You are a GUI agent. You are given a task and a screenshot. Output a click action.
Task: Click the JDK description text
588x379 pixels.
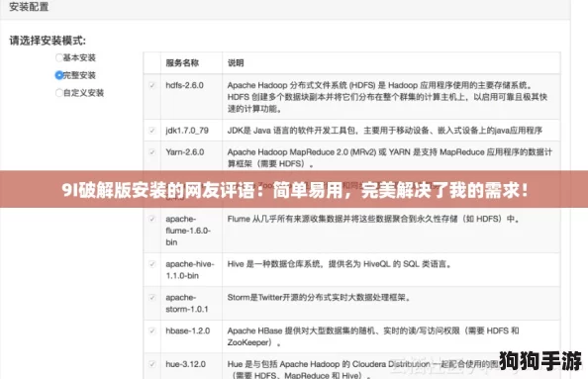tap(385, 131)
